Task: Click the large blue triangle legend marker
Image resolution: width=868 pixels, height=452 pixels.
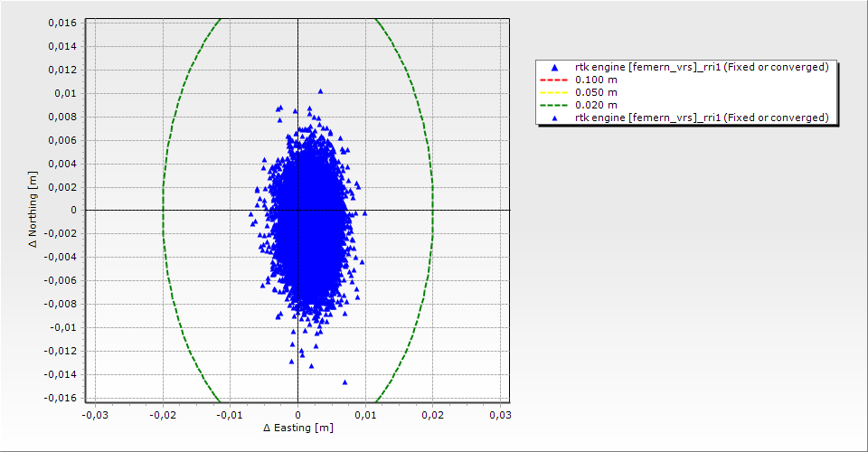Action: click(554, 68)
